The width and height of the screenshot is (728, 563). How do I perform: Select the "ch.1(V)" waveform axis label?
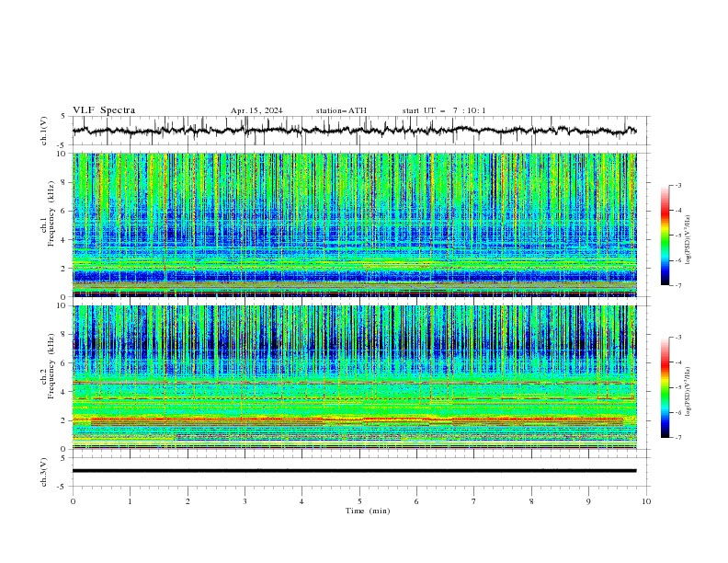(x=44, y=131)
